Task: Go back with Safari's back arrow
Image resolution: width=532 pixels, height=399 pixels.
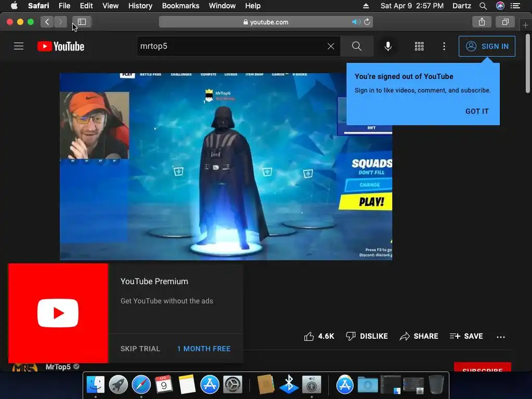Action: [47, 22]
